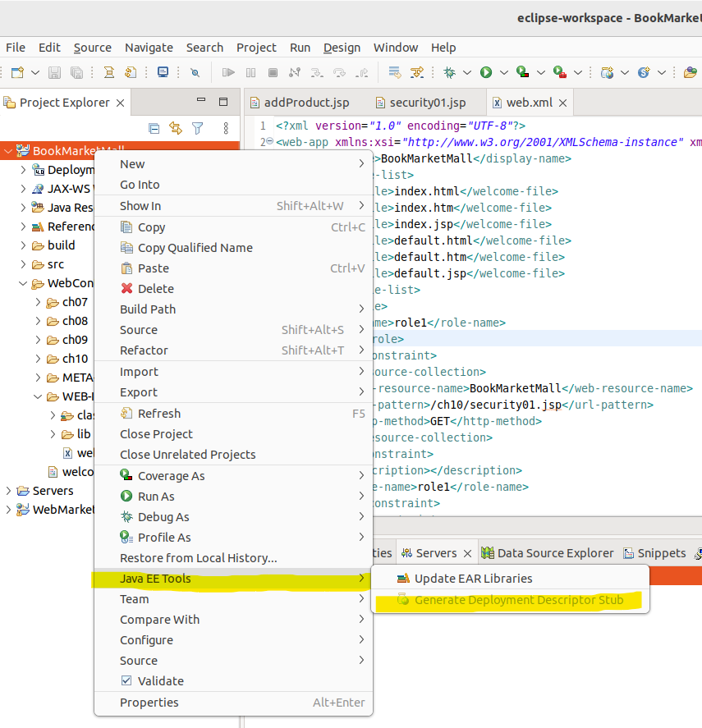Click the Save All toolbar icon
Image resolution: width=702 pixels, height=728 pixels.
click(76, 72)
